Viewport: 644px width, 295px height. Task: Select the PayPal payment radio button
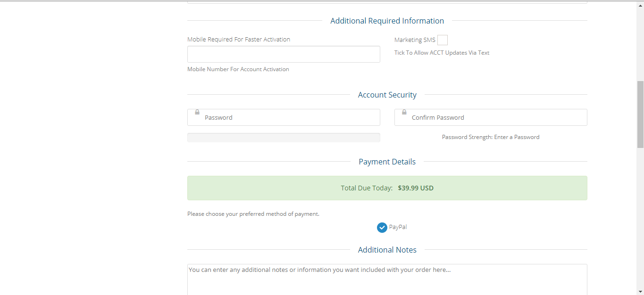coord(382,228)
